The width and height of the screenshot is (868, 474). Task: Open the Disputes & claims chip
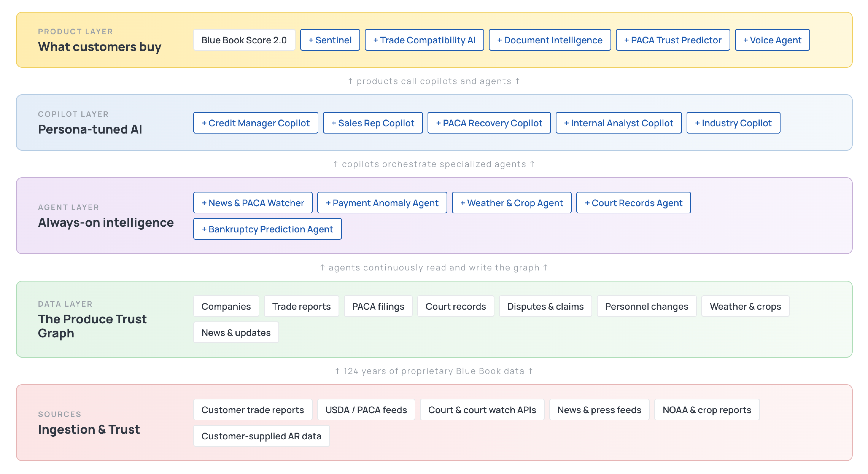[x=545, y=306]
